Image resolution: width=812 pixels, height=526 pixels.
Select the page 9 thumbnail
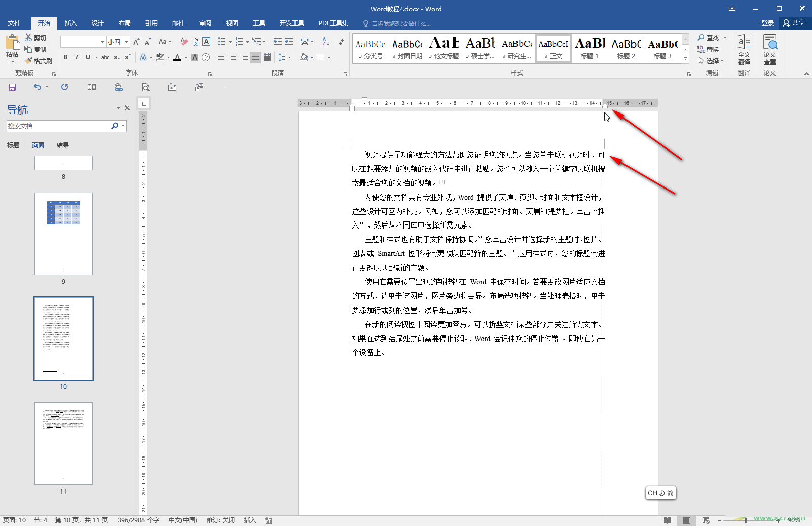coord(63,234)
